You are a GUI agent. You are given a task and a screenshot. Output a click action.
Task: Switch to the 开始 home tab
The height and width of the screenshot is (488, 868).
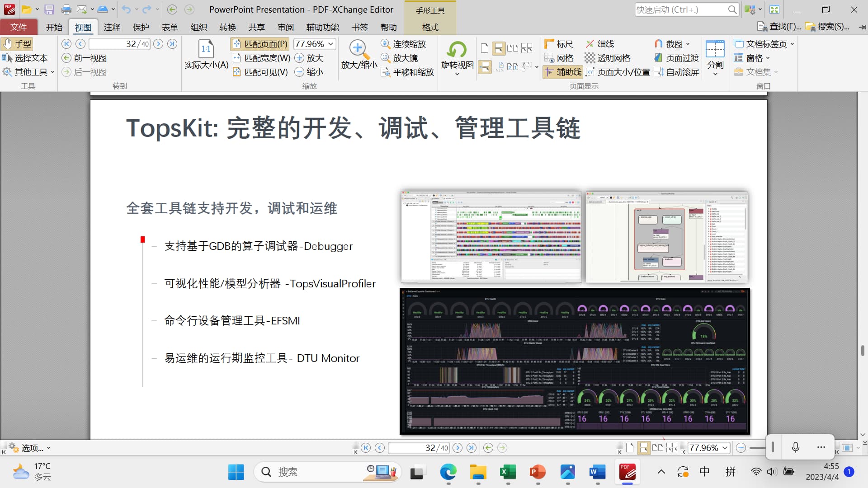pos(54,27)
